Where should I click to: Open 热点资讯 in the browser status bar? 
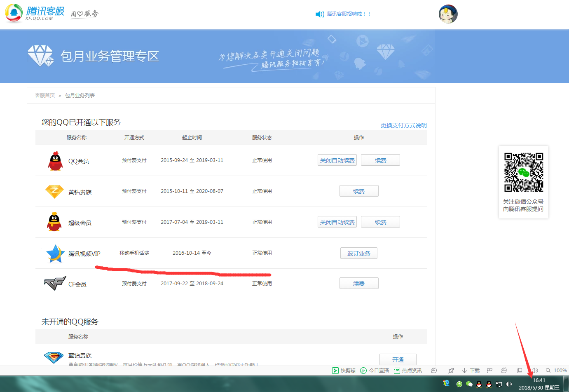coord(408,371)
